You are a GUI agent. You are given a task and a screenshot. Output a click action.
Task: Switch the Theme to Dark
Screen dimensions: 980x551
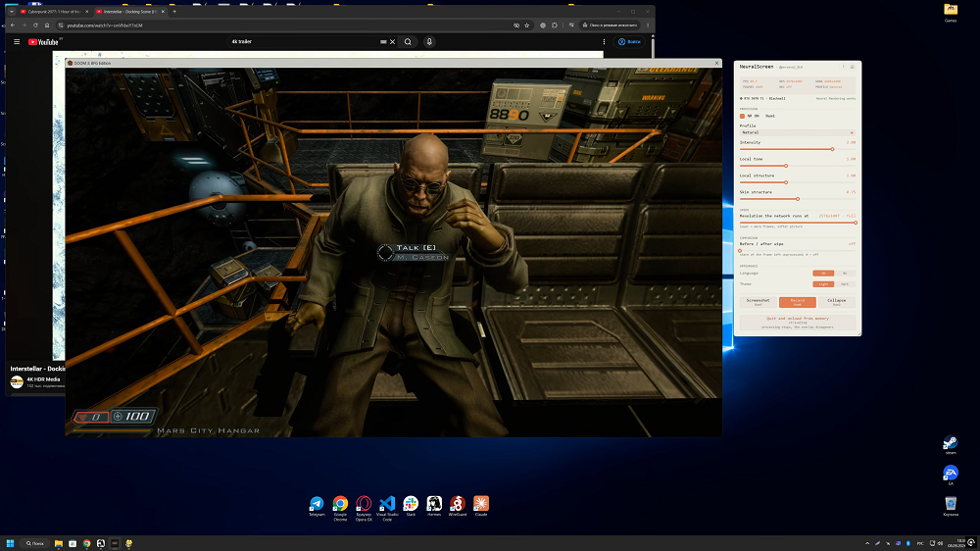845,284
